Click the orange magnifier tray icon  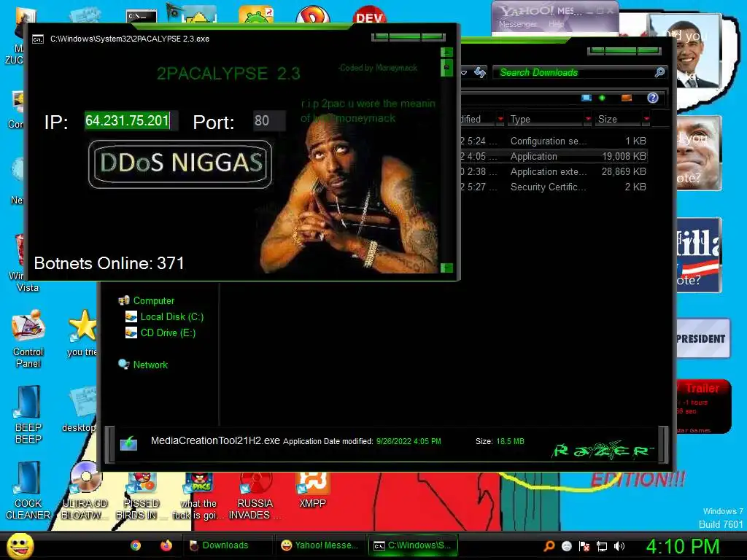[549, 546]
